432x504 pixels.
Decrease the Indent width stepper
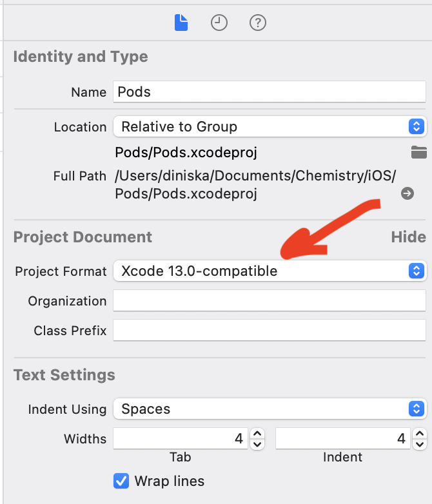419,443
